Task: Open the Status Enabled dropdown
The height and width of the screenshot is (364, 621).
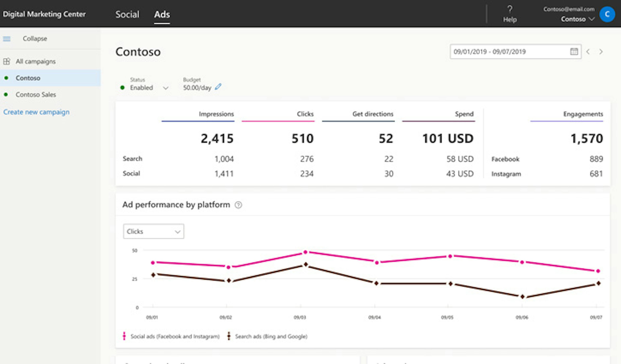Action: [166, 88]
